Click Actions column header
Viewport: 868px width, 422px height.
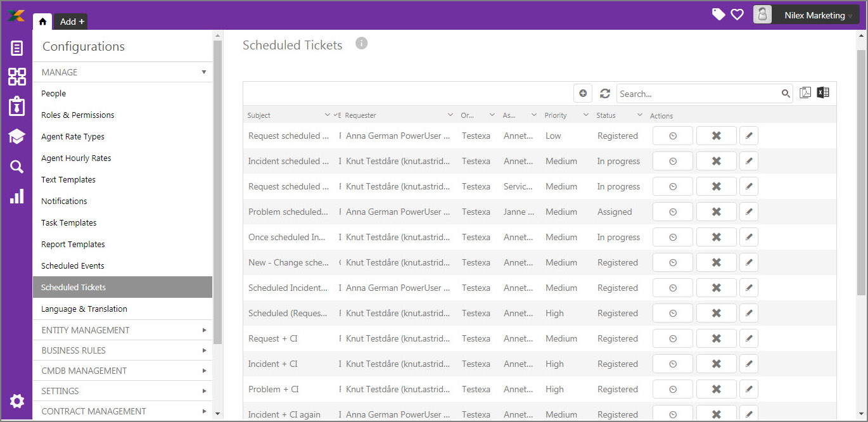click(661, 116)
